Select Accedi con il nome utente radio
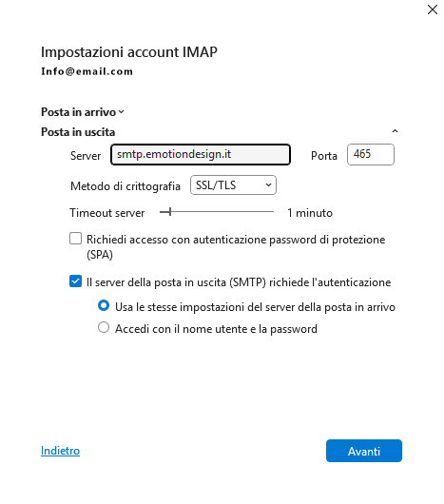 coord(104,327)
